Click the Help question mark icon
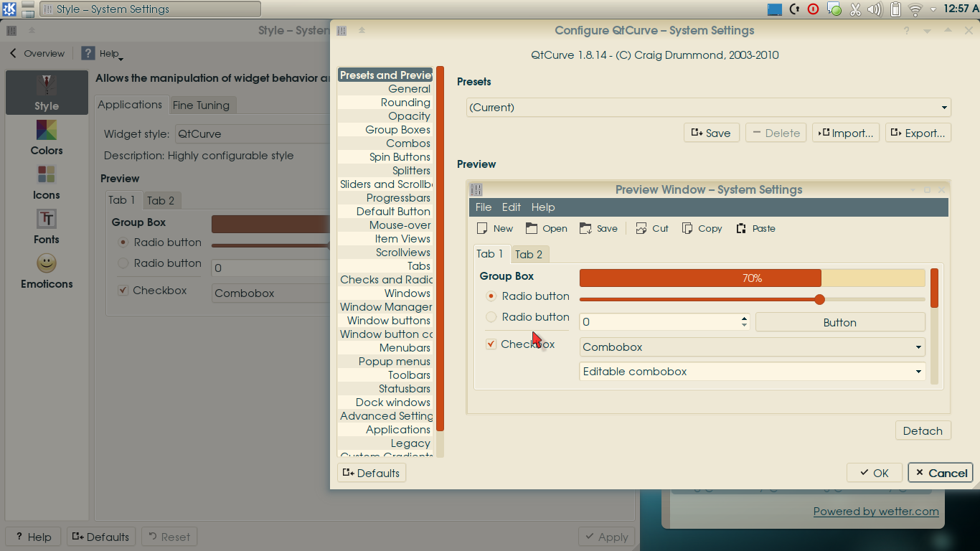Image resolution: width=980 pixels, height=551 pixels. 88,53
